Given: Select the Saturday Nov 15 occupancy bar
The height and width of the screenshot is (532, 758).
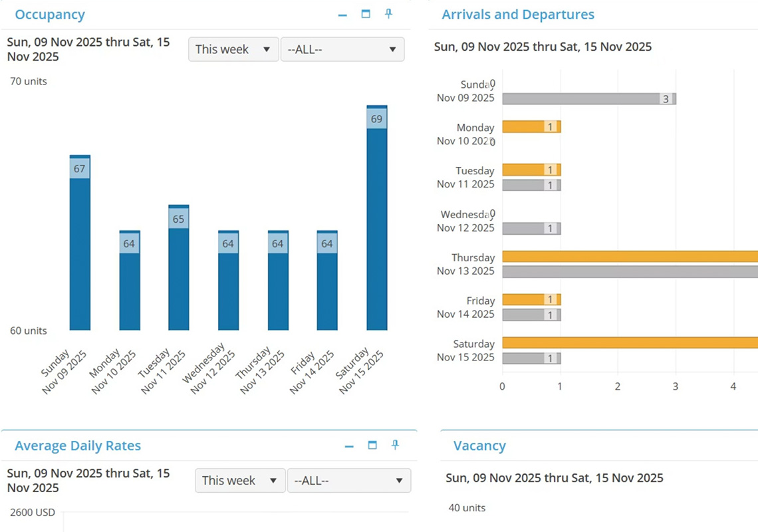Looking at the screenshot, I should click(377, 219).
